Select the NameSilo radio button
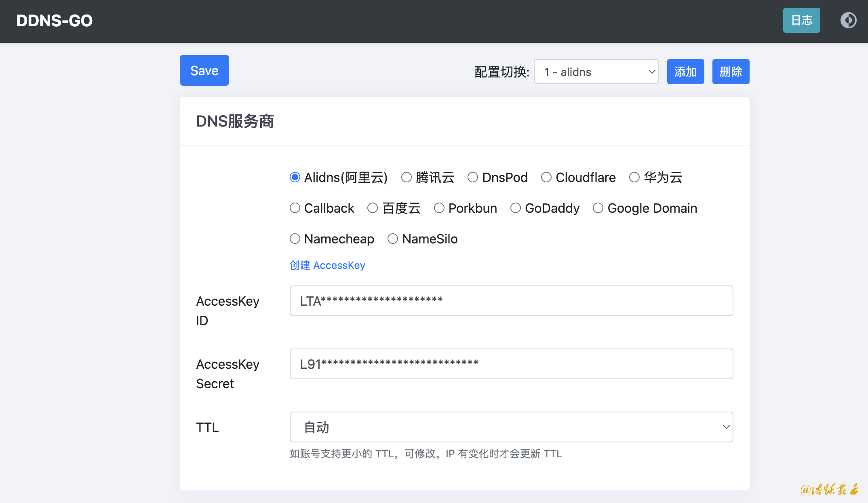The width and height of the screenshot is (868, 503). click(x=392, y=239)
